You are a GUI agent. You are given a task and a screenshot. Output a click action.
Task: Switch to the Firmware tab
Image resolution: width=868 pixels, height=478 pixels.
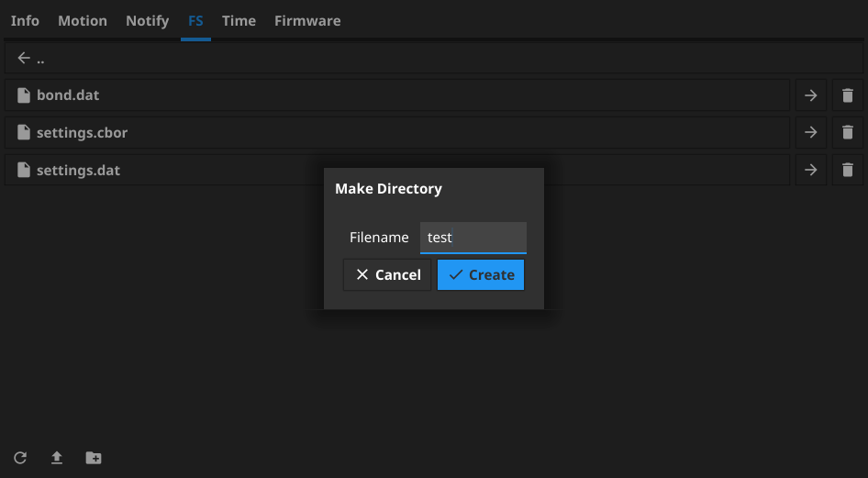(307, 20)
